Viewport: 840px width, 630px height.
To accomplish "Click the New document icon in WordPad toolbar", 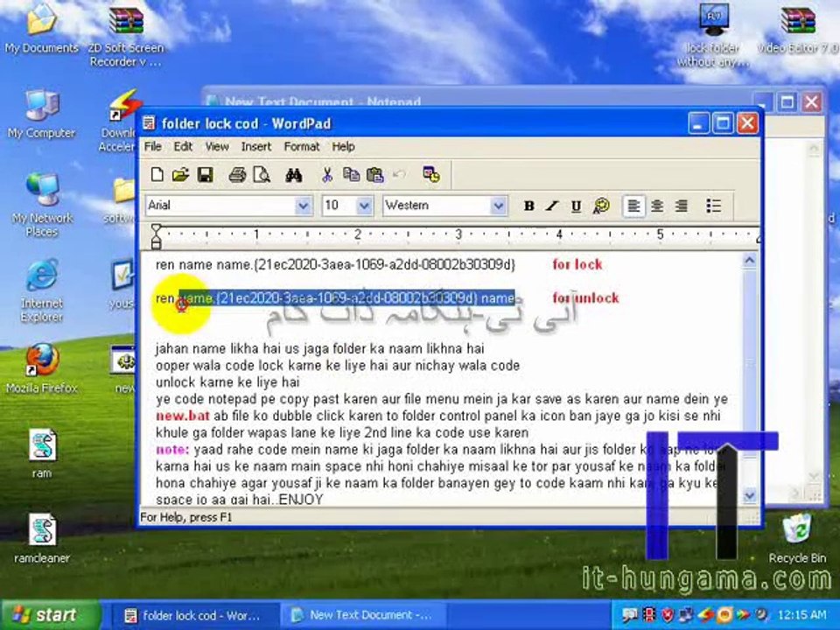I will pyautogui.click(x=157, y=175).
